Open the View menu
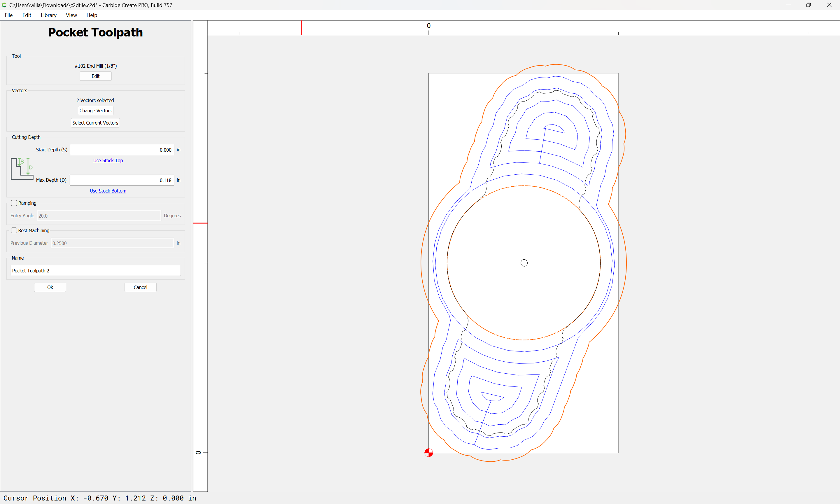 71,15
